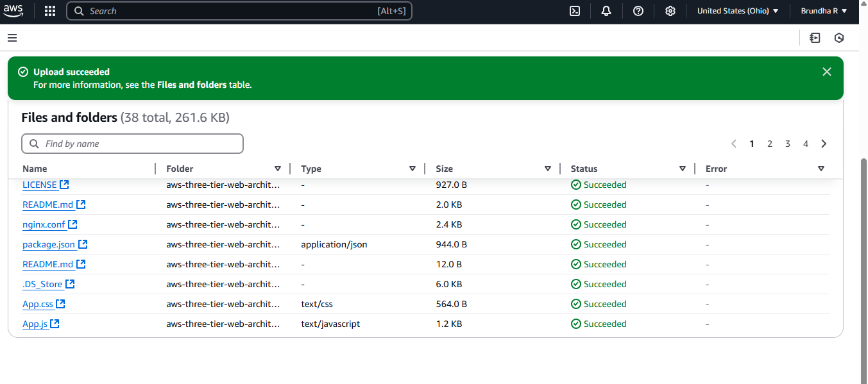Go to page 4 of the table
The height and width of the screenshot is (384, 868).
[806, 144]
